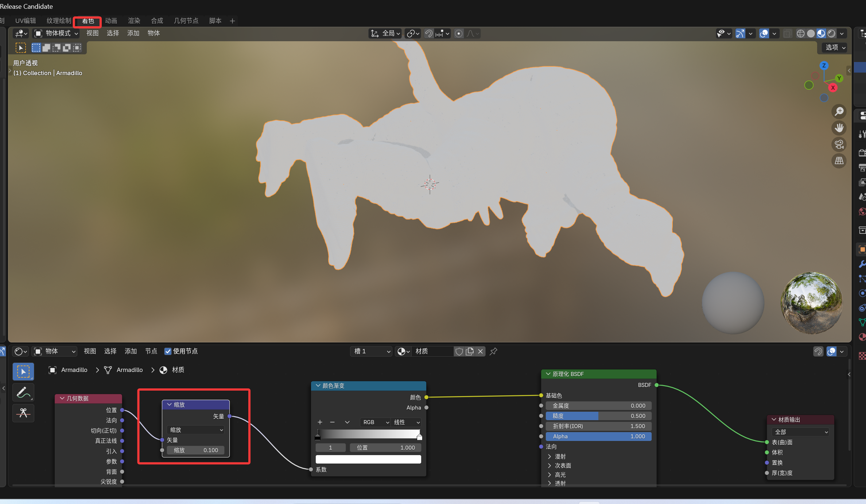Switch viewport to wireframe shading
This screenshot has width=866, height=504.
[800, 34]
